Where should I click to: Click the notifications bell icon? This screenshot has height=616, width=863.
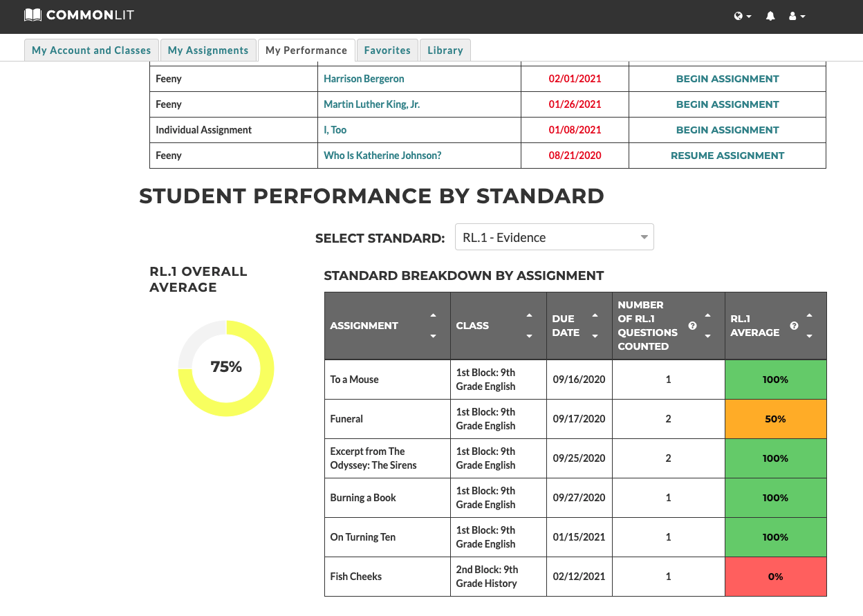click(770, 15)
